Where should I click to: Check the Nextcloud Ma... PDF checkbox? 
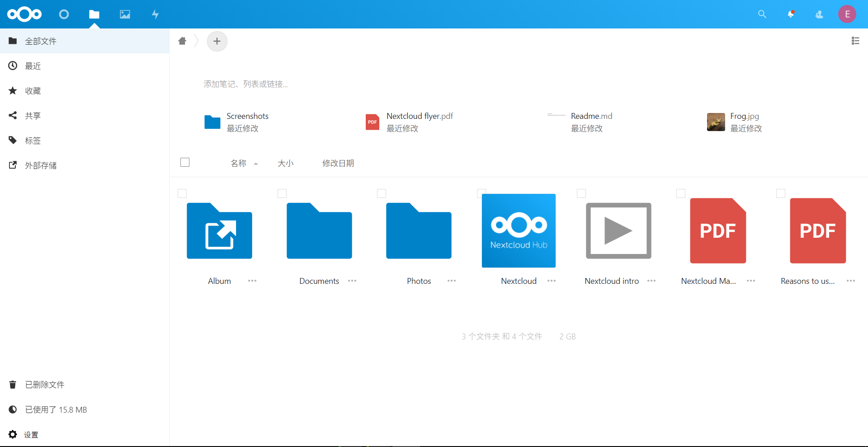[681, 193]
